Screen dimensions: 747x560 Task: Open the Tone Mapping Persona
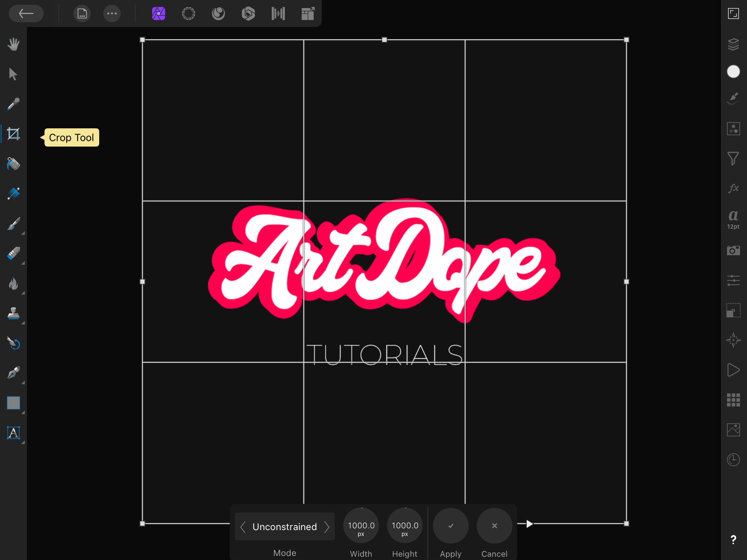[278, 14]
